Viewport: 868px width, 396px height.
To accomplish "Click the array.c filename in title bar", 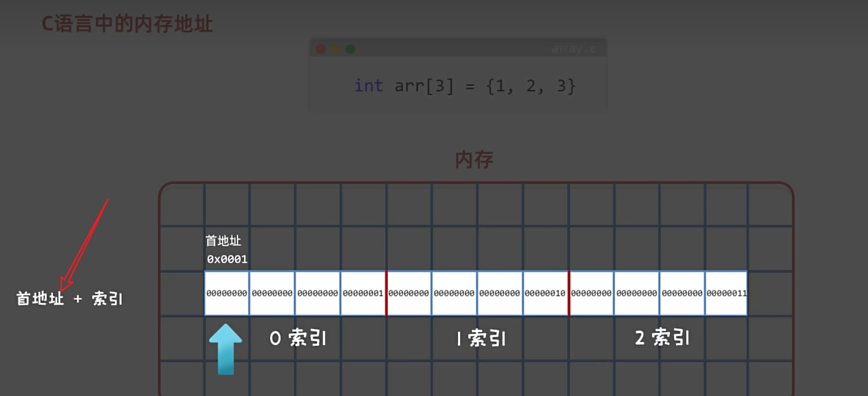I will (574, 49).
